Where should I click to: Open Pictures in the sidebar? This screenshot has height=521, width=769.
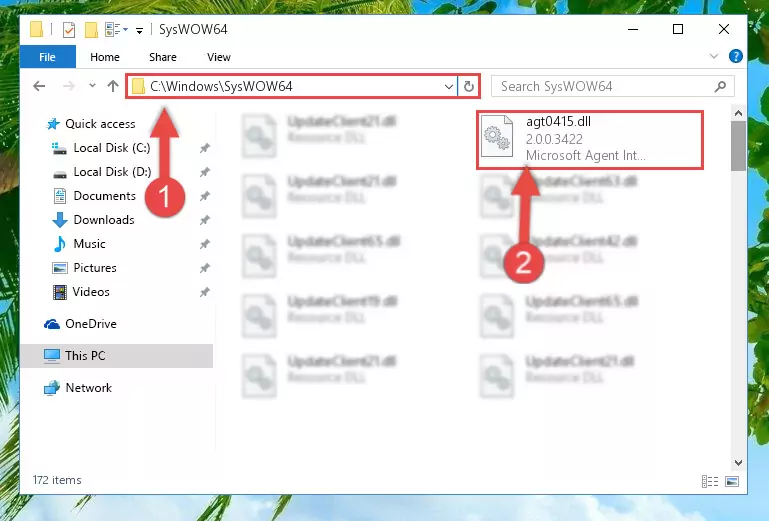95,268
